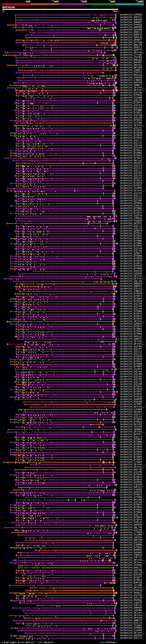Open hit UniRef100_A7PMZ8
Screen dimensions: 146x644
[x=131, y=15]
